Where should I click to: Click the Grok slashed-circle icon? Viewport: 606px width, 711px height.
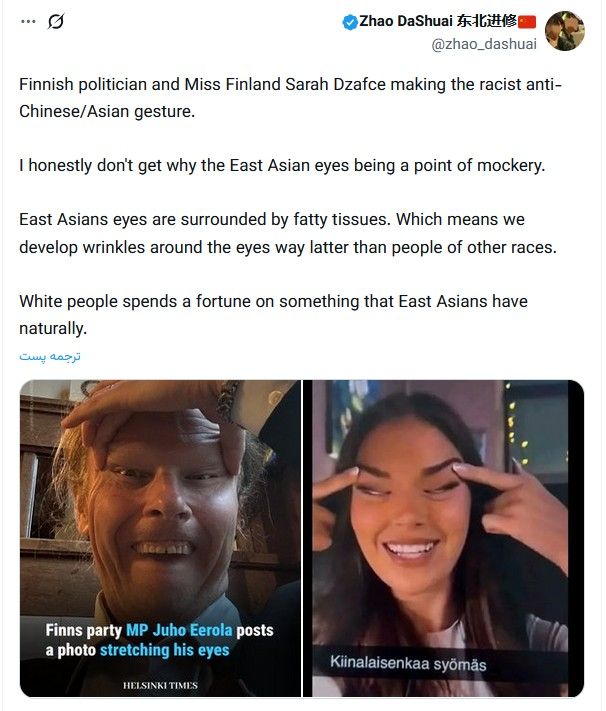[x=56, y=21]
